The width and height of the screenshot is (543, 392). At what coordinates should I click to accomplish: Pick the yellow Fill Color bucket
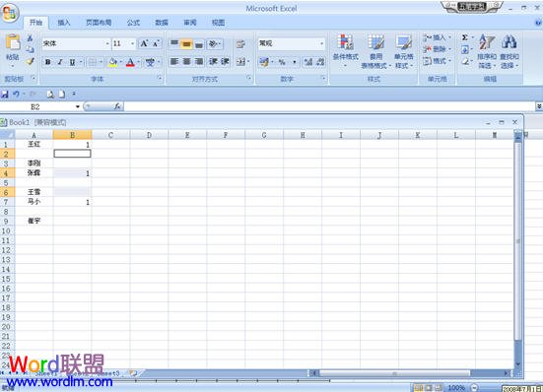tap(112, 62)
